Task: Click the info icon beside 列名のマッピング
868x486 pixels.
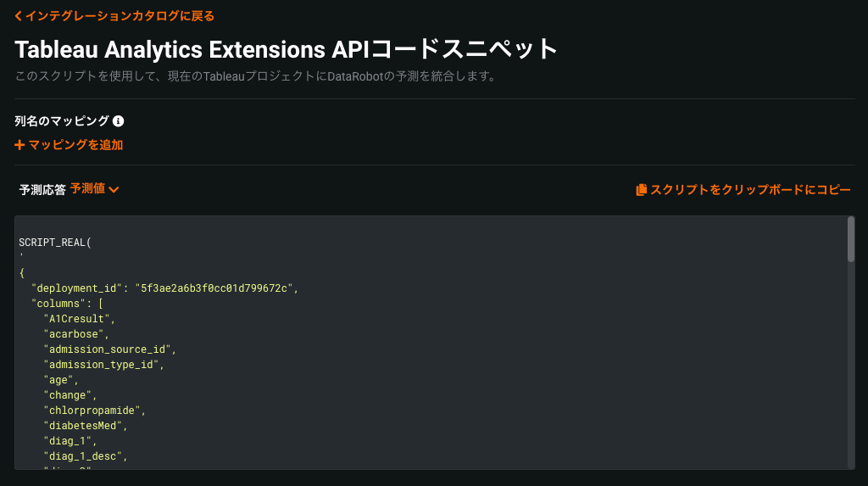Action: (x=119, y=121)
